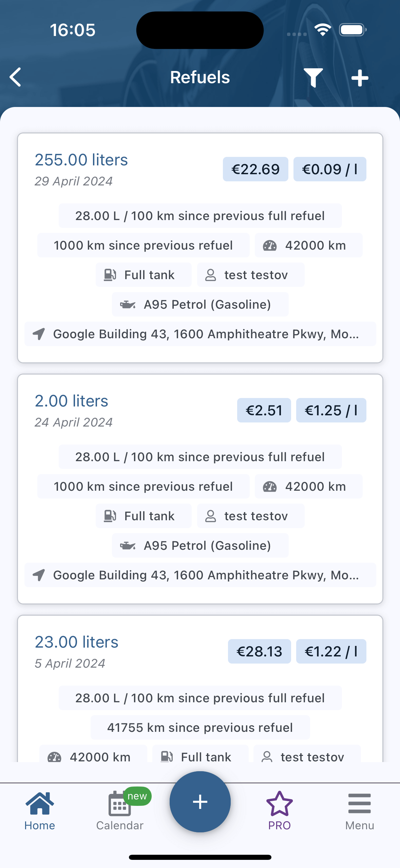This screenshot has height=868, width=400.
Task: Open the PRO star icon
Action: tap(279, 804)
